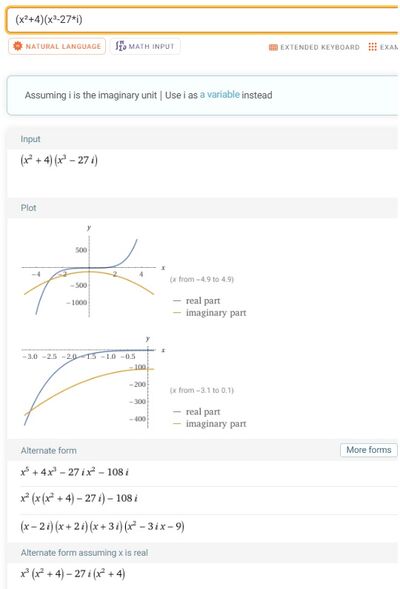Click the second plot from -3.1 to 0.1

tap(93, 381)
